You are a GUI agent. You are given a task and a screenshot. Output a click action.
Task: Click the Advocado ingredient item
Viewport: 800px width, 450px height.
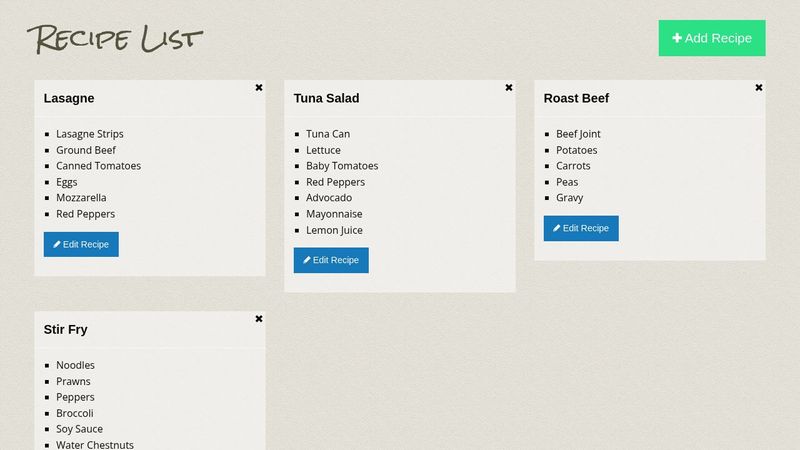tap(329, 197)
